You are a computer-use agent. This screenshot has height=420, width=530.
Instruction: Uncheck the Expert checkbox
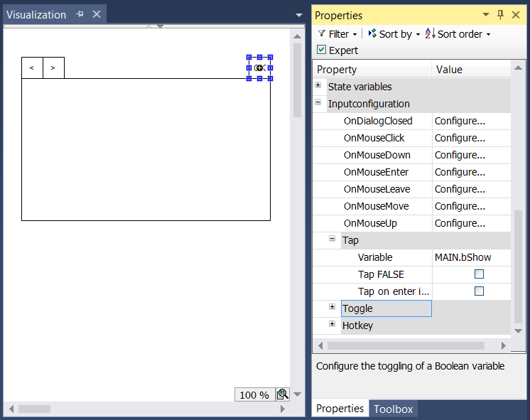tap(321, 50)
